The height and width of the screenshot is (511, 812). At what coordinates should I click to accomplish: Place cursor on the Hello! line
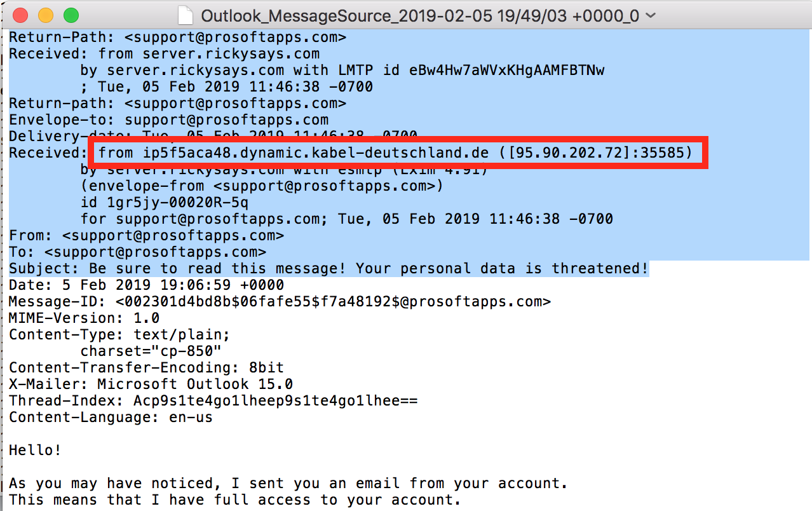pyautogui.click(x=36, y=451)
